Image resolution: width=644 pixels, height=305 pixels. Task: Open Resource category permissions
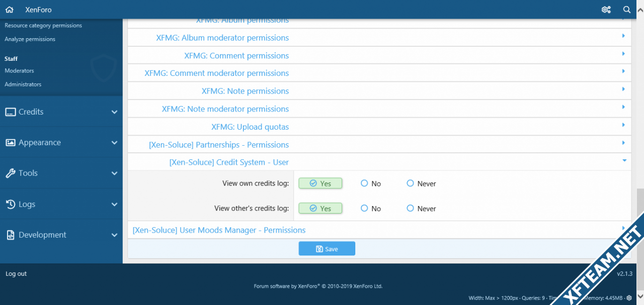pos(43,25)
